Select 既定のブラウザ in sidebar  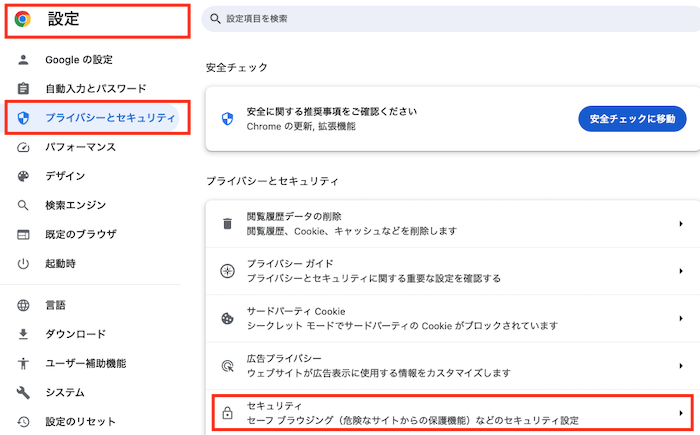click(x=80, y=235)
